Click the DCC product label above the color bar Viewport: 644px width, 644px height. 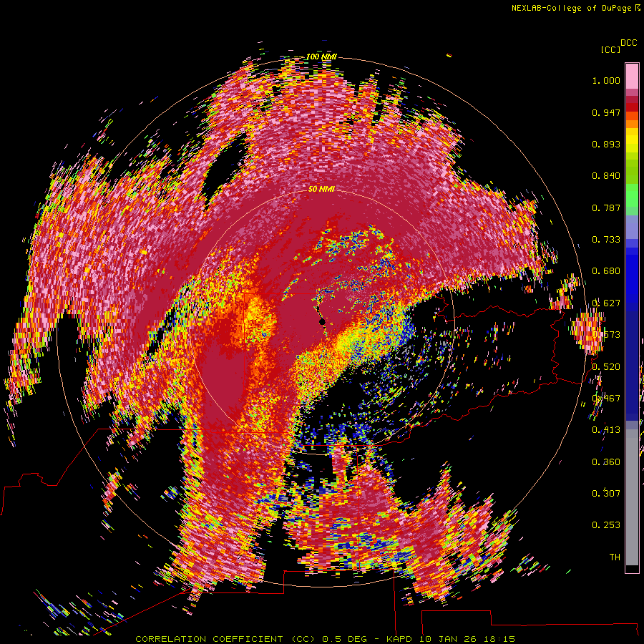point(628,43)
